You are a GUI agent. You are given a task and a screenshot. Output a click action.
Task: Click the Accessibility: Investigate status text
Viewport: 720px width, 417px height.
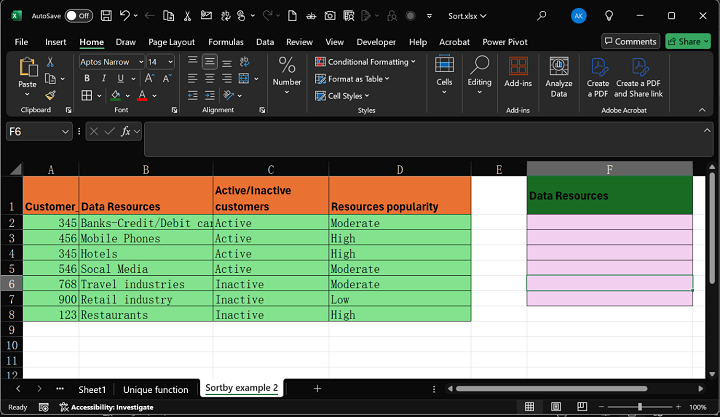[111, 407]
